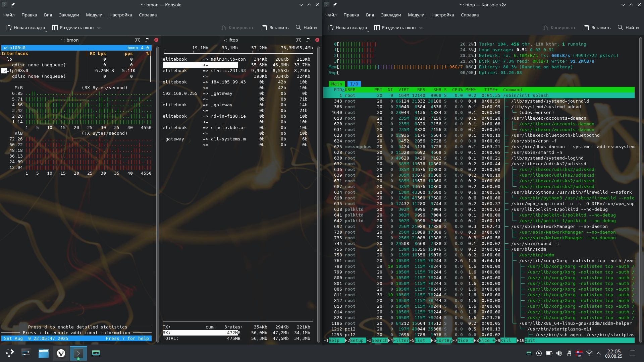Select the /usr/libexec/bluetooth/bluetoothd row in htop
The image size is (644, 362).
coord(479,135)
